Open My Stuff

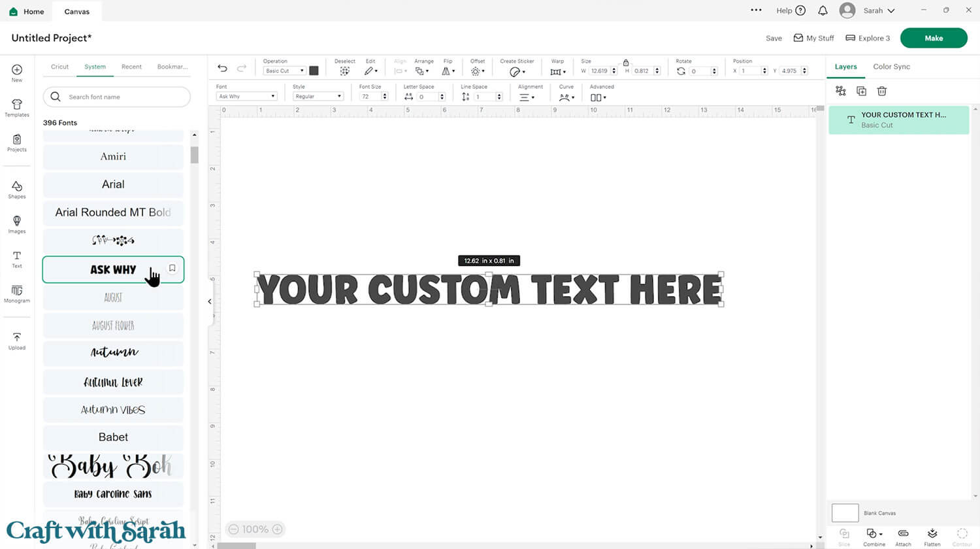pos(813,38)
